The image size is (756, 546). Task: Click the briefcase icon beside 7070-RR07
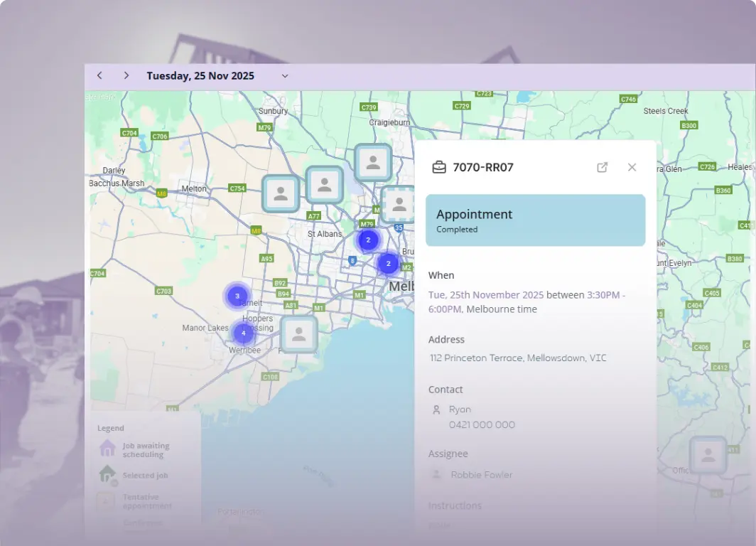(x=439, y=167)
